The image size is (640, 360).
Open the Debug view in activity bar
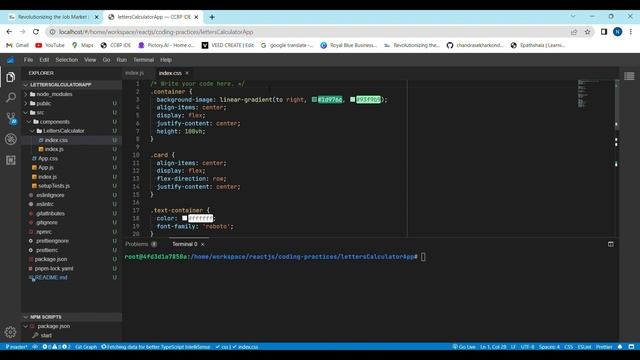11,139
